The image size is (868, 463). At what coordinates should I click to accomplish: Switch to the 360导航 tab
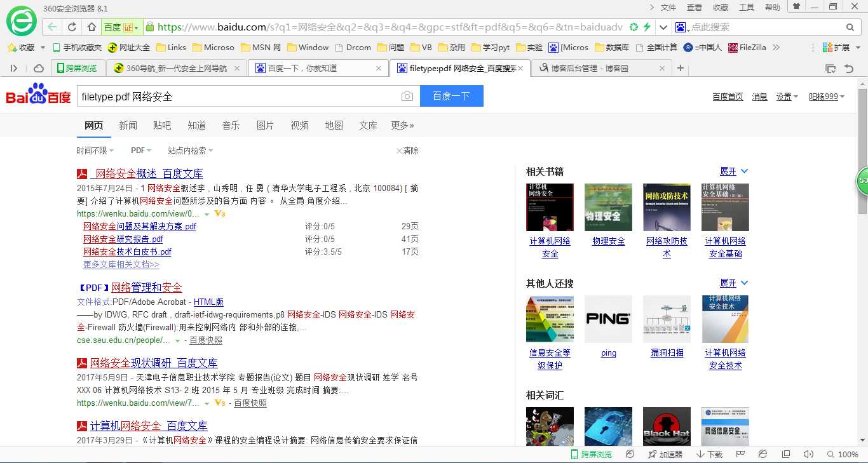click(177, 68)
